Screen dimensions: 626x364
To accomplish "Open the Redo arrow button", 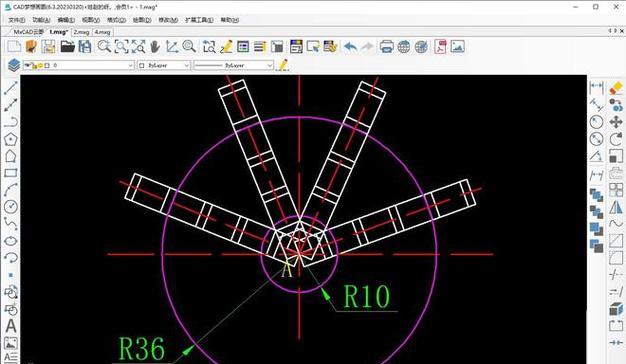I will [367, 47].
